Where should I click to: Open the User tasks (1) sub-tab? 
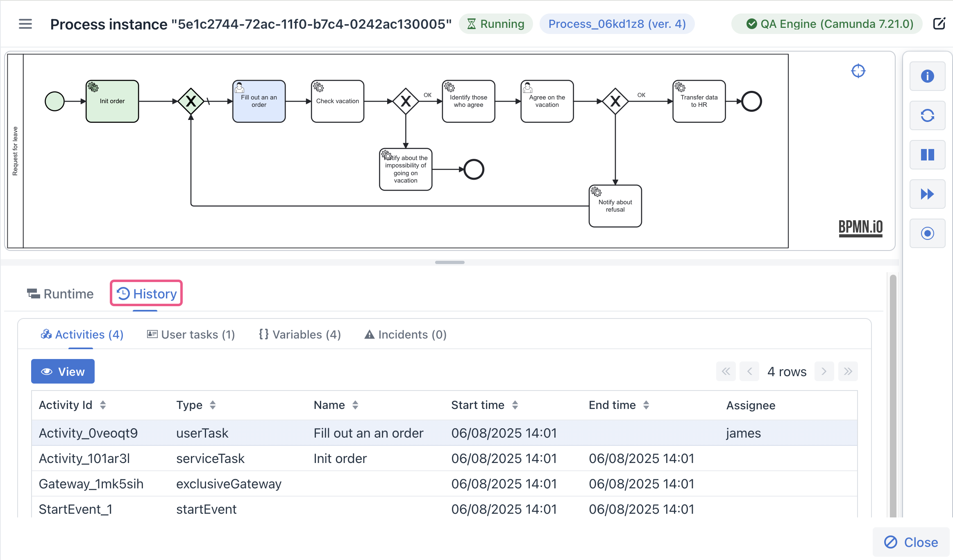[191, 334]
